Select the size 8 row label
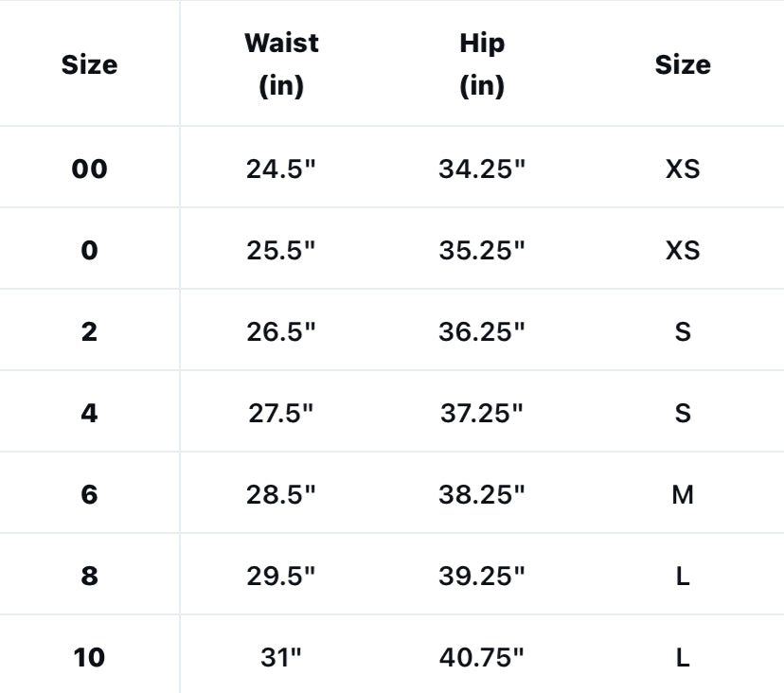The image size is (784, 693). click(x=89, y=576)
